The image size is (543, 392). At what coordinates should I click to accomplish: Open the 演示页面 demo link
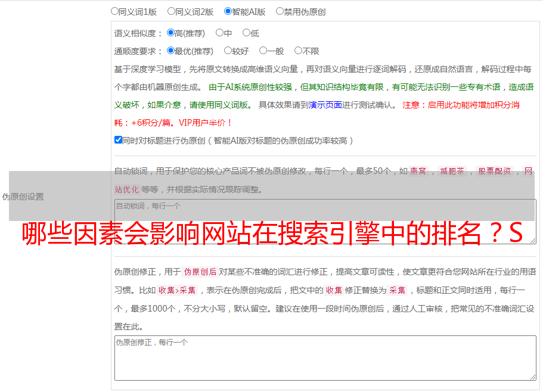click(325, 105)
